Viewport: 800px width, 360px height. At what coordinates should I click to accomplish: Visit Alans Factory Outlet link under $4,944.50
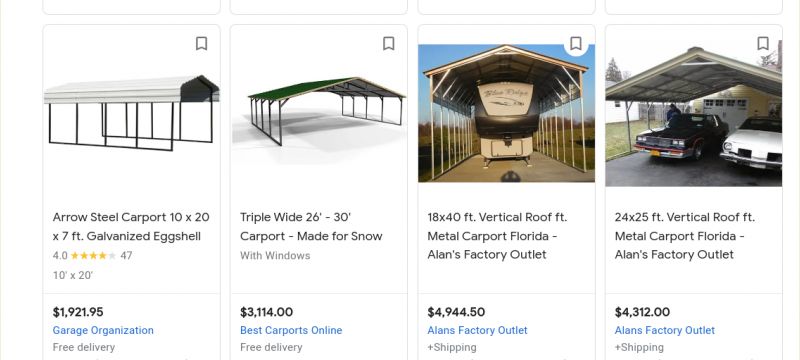(477, 330)
